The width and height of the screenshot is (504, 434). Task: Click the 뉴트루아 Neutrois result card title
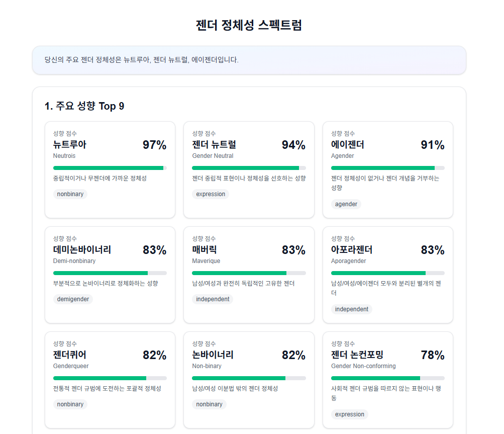tap(70, 145)
